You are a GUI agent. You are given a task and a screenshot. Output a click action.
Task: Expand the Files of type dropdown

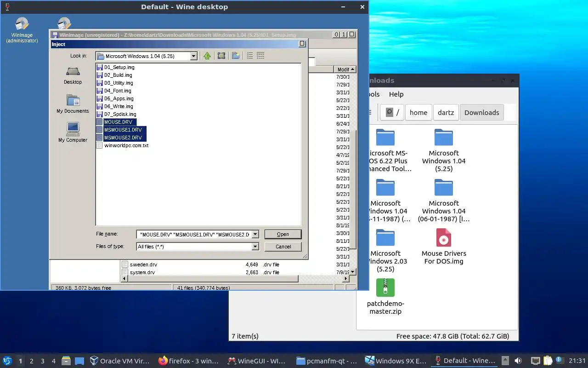click(x=255, y=247)
